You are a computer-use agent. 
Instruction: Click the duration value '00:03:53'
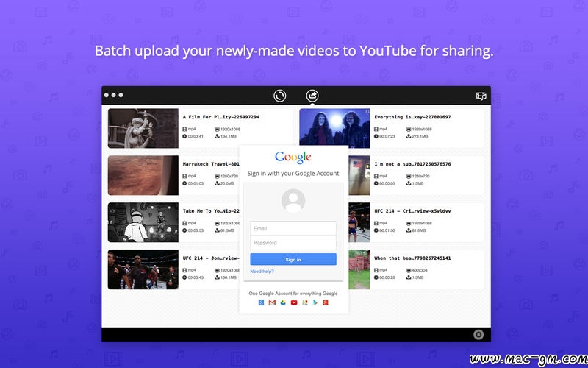click(196, 230)
